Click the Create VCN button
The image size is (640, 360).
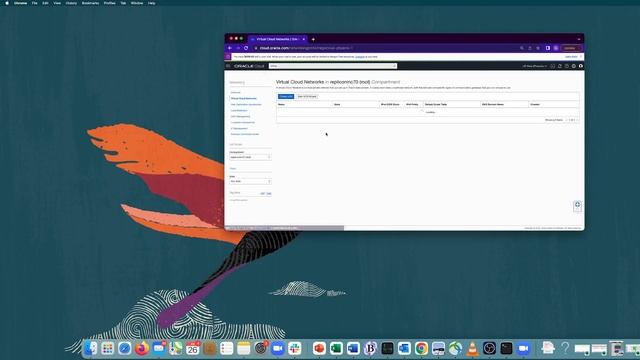(286, 96)
